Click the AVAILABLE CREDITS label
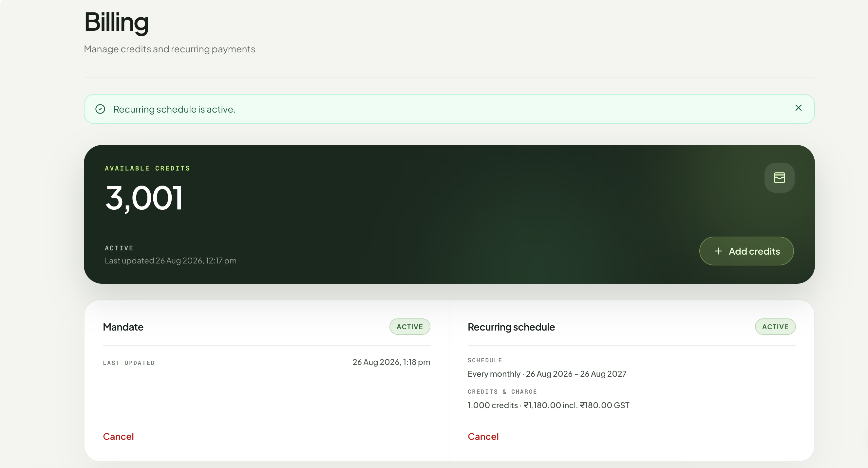This screenshot has height=468, width=868. 147,168
